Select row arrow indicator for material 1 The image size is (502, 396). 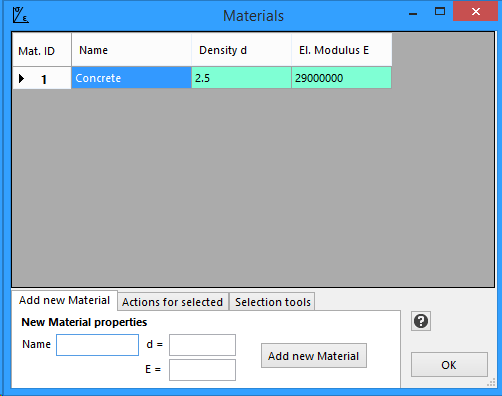[x=22, y=79]
